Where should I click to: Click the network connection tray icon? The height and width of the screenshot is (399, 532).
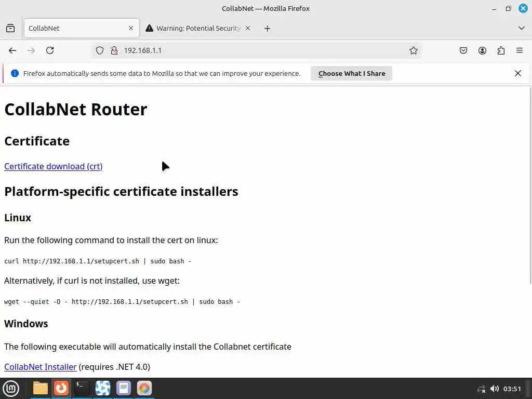point(481,389)
